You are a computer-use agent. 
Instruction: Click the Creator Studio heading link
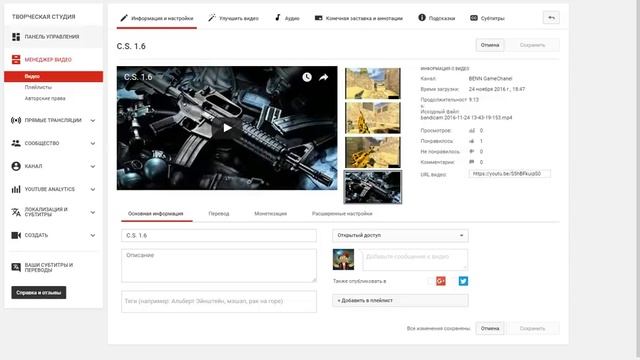tap(44, 17)
